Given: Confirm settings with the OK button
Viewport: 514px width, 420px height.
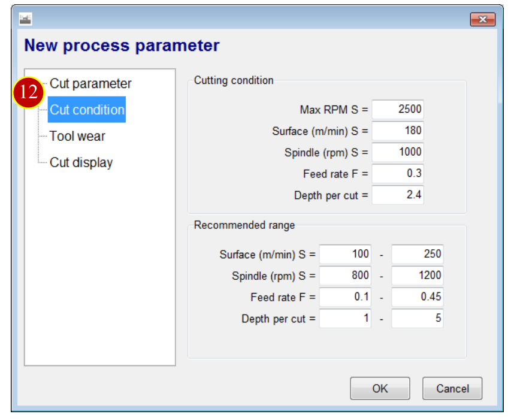Looking at the screenshot, I should [380, 388].
